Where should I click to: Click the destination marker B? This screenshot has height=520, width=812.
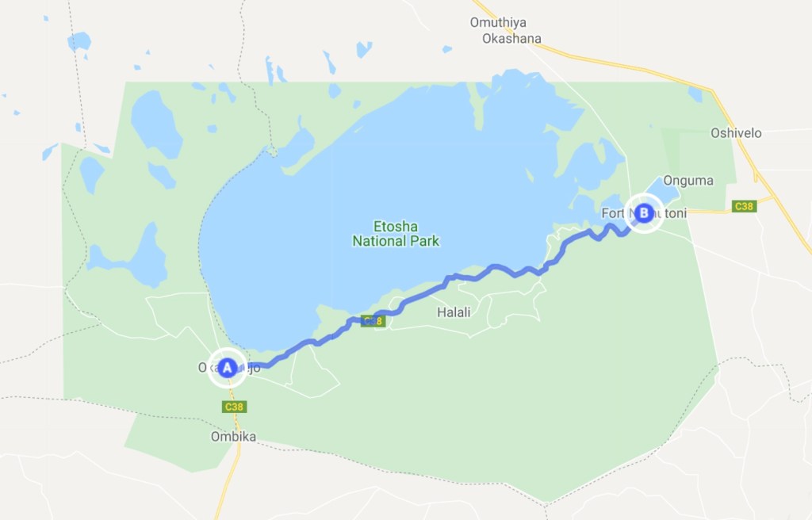tap(644, 213)
